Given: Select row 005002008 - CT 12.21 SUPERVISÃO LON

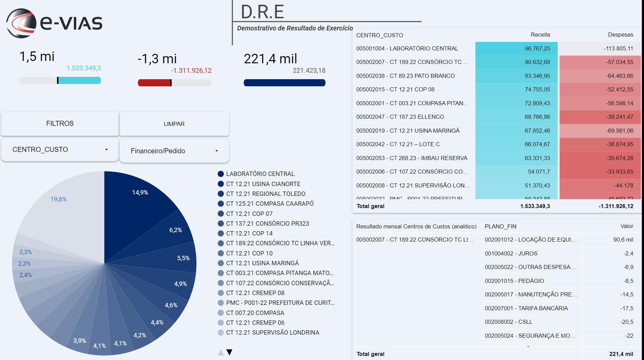Looking at the screenshot, I should 497,185.
